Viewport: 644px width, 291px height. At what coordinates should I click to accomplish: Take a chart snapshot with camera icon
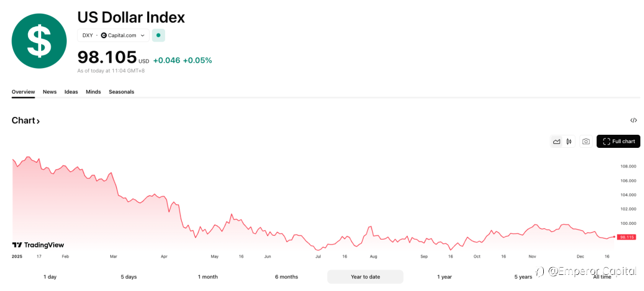(586, 141)
